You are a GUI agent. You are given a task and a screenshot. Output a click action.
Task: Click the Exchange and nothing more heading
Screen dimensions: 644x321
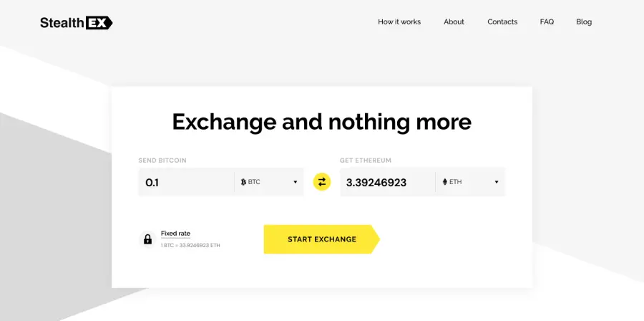coord(321,122)
